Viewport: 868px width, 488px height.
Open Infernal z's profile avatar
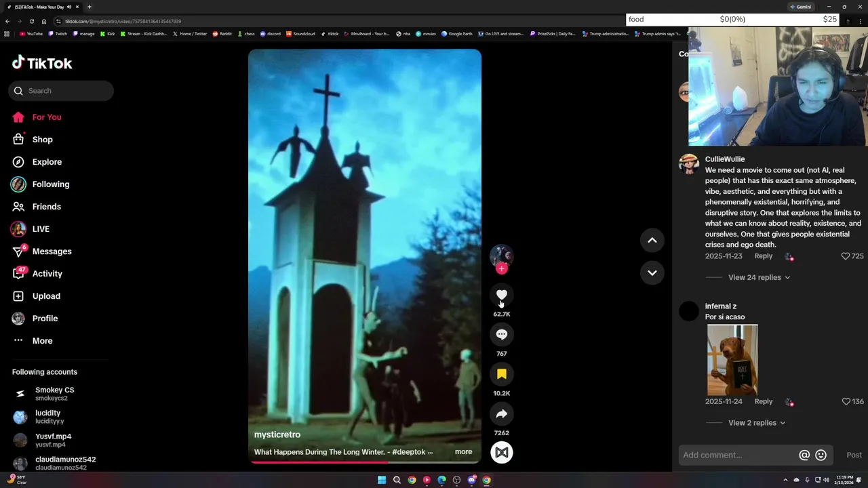click(x=689, y=312)
